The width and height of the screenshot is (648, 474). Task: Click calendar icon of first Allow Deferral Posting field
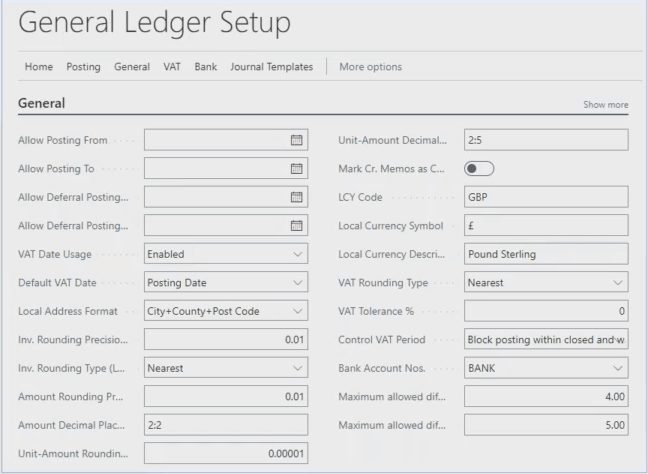[295, 197]
